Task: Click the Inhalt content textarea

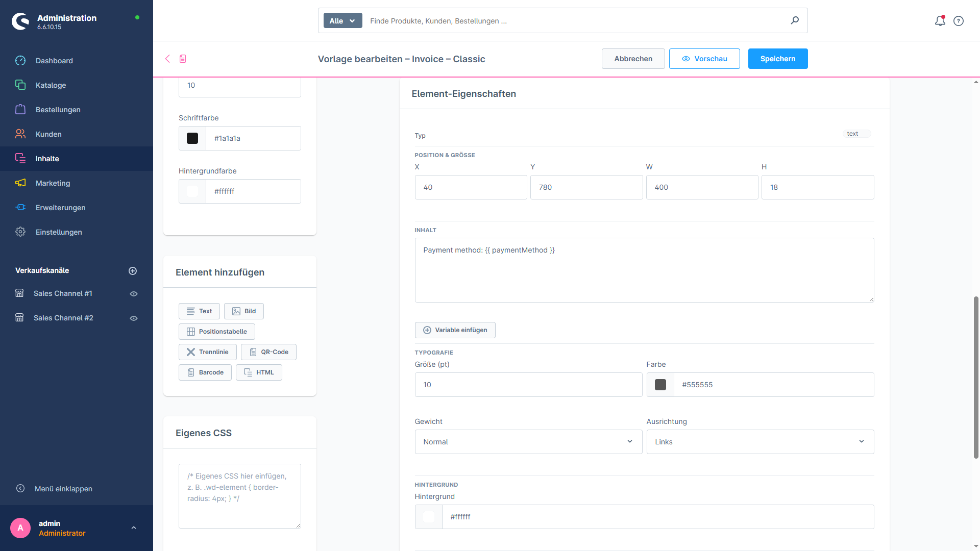Action: coord(644,270)
